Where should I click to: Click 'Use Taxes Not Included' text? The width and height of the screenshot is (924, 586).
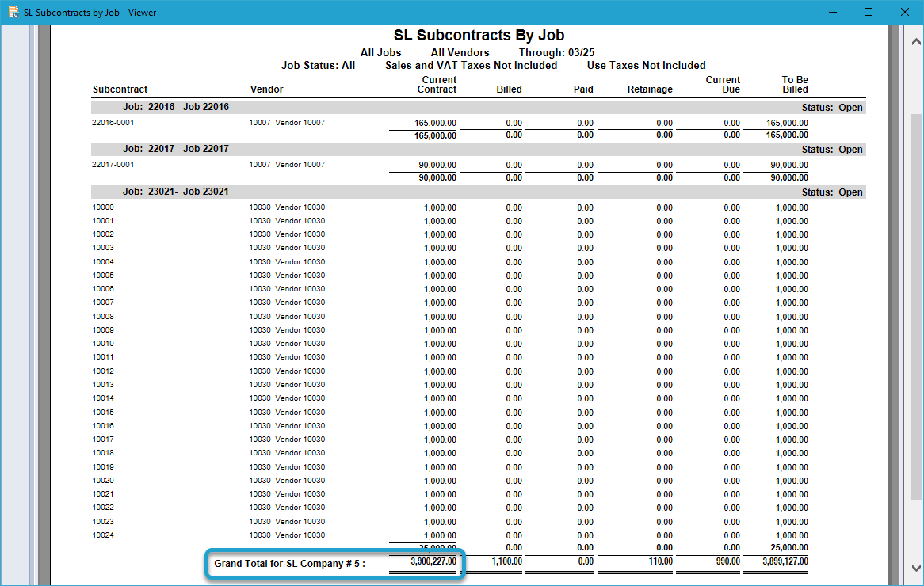646,66
